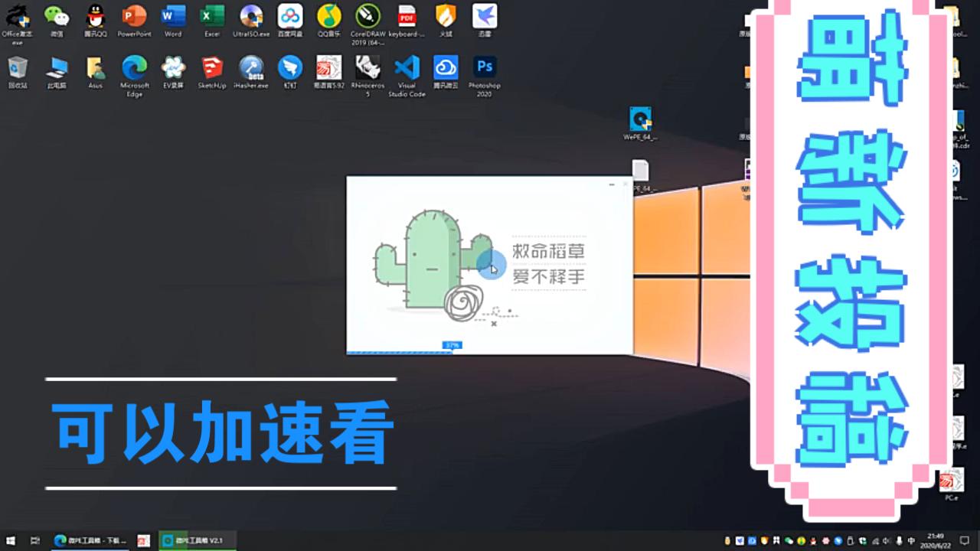The image size is (980, 551).
Task: Open the Office activation exe desktop icon
Action: pos(17,23)
